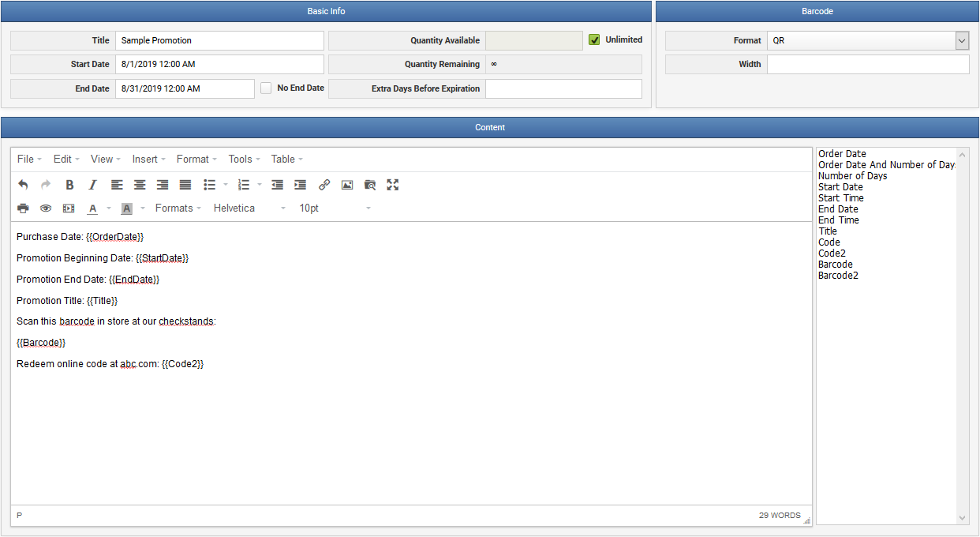Switch editor to fullscreen mode

tap(393, 185)
